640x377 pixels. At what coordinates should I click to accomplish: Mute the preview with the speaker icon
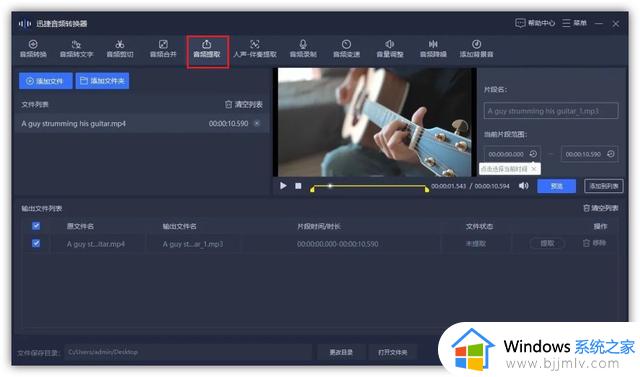523,186
